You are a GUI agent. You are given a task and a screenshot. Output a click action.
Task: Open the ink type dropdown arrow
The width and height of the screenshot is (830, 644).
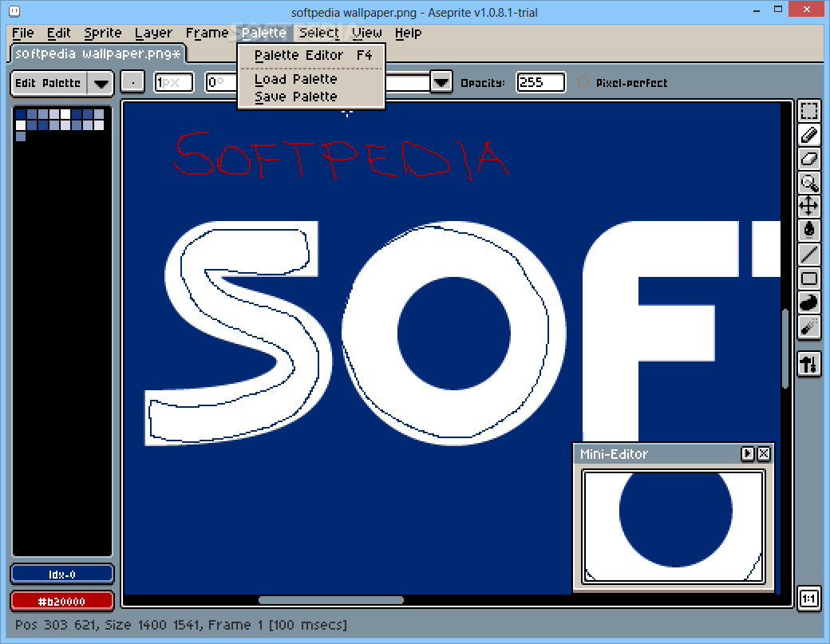pos(441,82)
